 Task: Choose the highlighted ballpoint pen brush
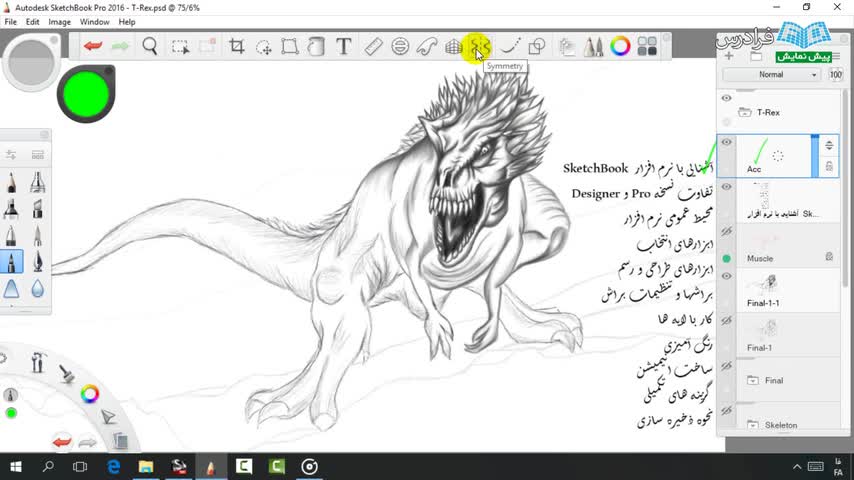pos(11,262)
